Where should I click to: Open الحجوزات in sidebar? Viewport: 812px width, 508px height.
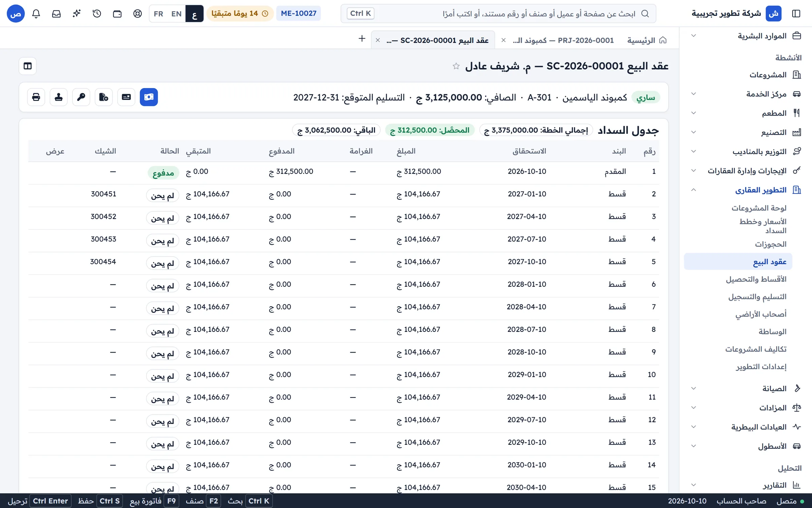[770, 245]
